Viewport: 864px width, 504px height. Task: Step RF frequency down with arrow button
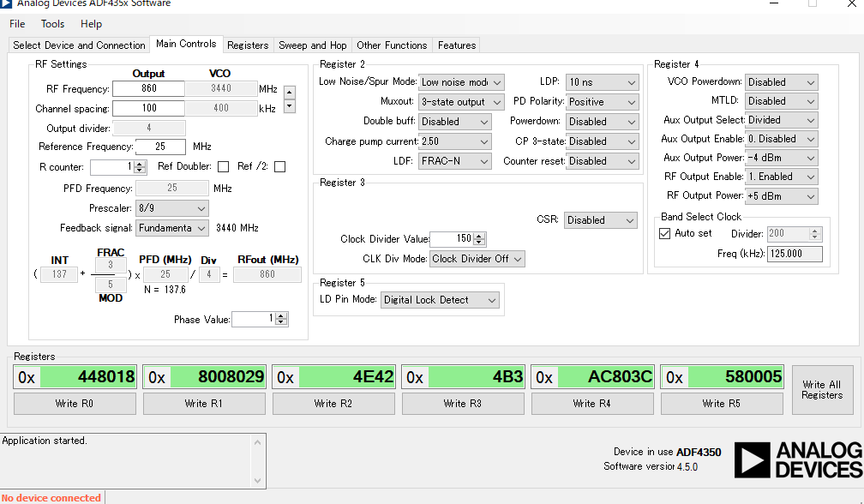pyautogui.click(x=290, y=106)
